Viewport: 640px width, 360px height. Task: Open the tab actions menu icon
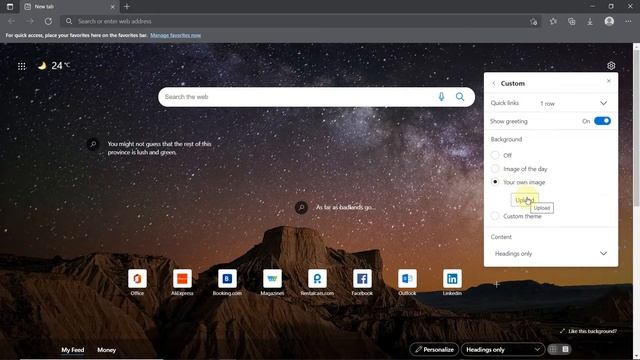point(10,7)
